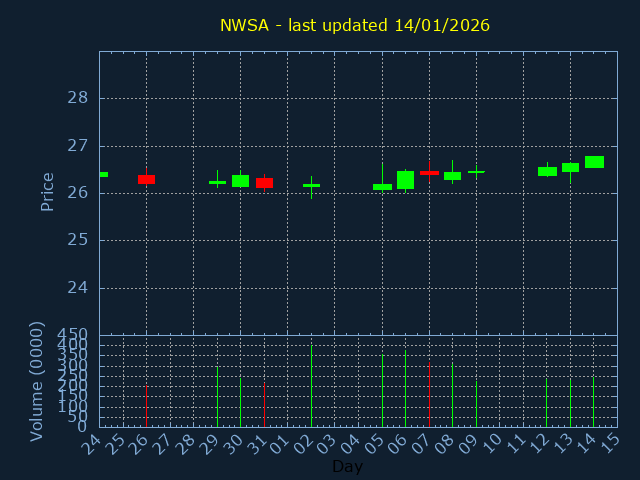Select the green candlestick for day 09
This screenshot has height=480, width=640.
(x=476, y=172)
